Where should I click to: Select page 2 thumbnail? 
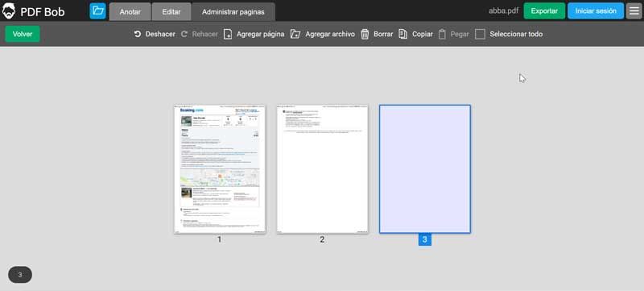pyautogui.click(x=323, y=169)
